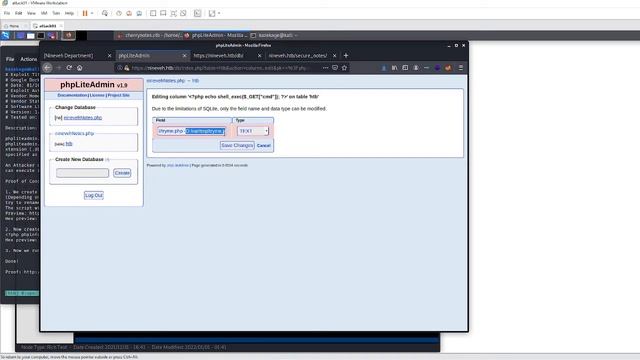Expand the VMware pause button dropdown arrow
640x360 pixels.
(92, 13)
